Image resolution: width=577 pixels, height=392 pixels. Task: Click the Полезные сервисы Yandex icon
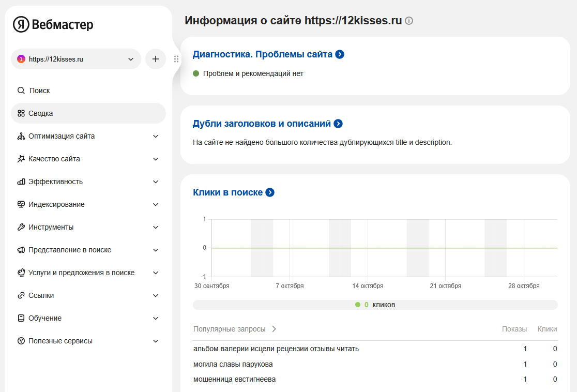pos(21,341)
